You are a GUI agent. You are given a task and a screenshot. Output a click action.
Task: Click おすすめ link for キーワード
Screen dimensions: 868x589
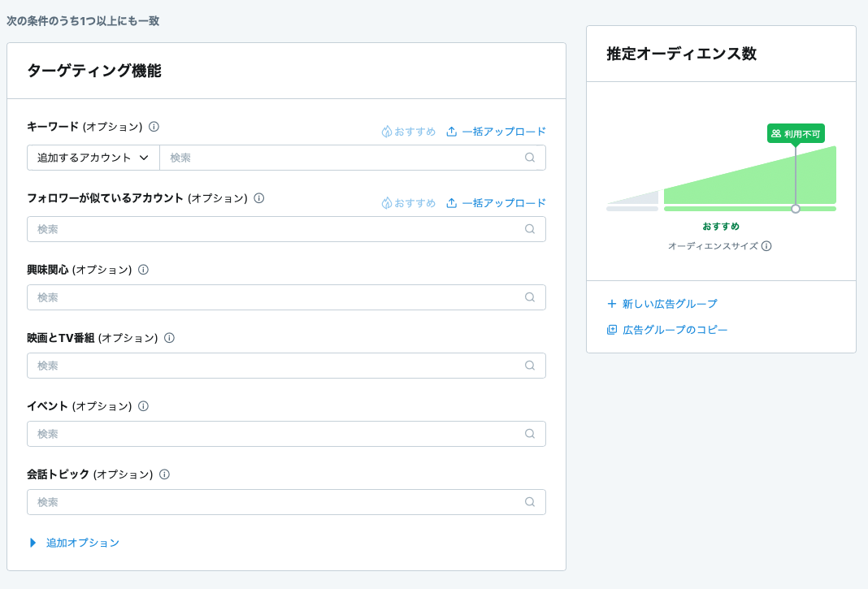(409, 132)
